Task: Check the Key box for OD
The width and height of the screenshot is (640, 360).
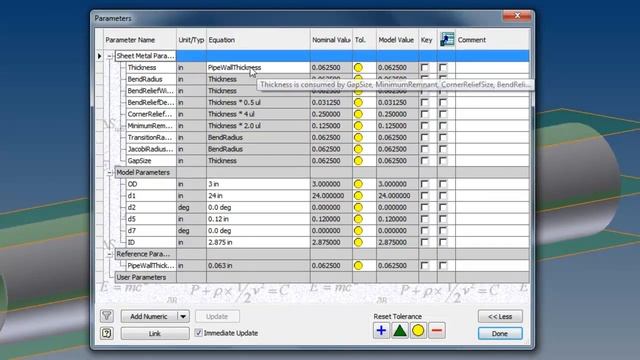Action: click(424, 184)
